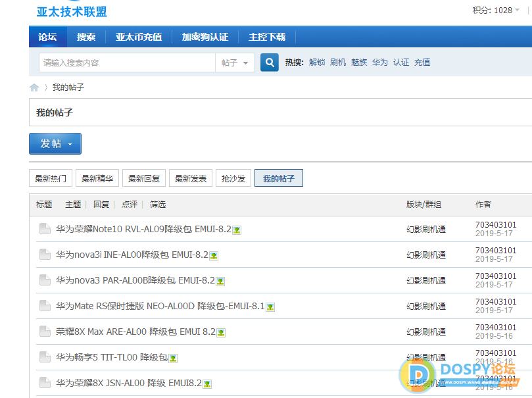This screenshot has width=532, height=398.
Task: Click thread icon beside 华为荣耀Note10 RVL-AL09 post
Action: click(x=45, y=229)
